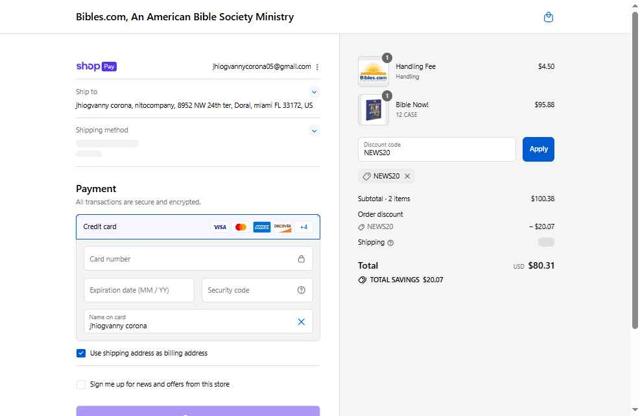
Task: Click the shipping address text line
Action: (194, 105)
